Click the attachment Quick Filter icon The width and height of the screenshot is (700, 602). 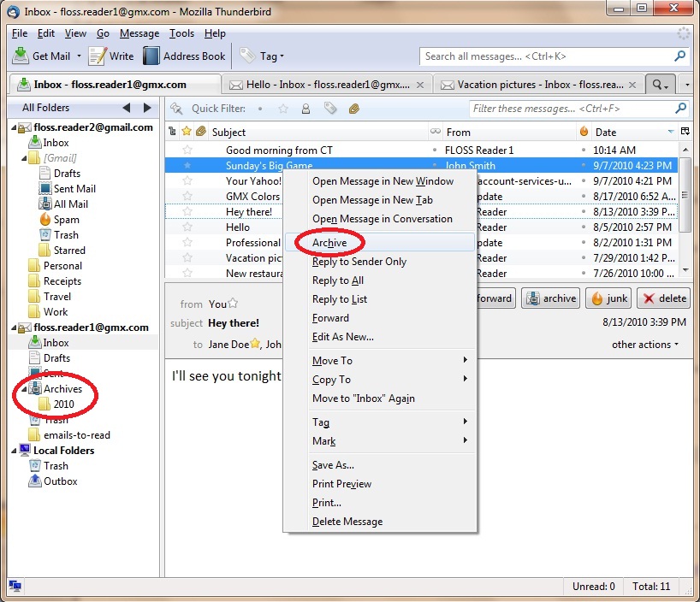[354, 109]
